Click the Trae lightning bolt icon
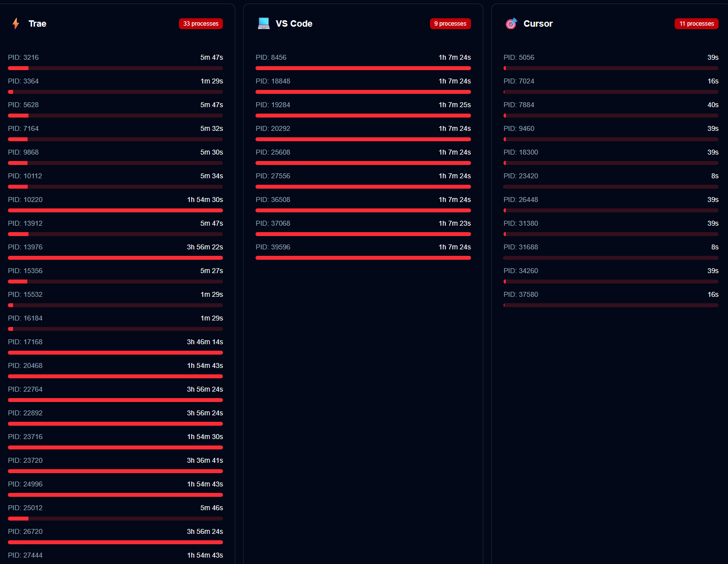 (16, 24)
